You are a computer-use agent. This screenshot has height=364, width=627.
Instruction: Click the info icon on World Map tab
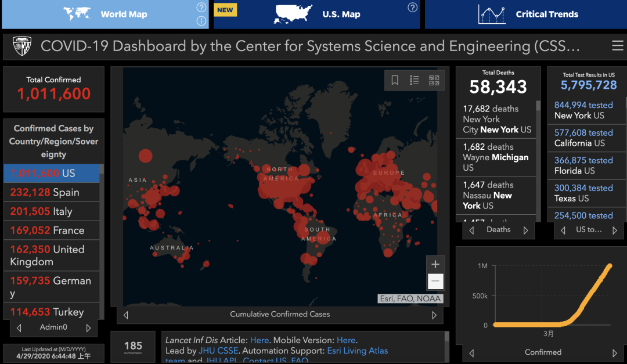tap(201, 21)
